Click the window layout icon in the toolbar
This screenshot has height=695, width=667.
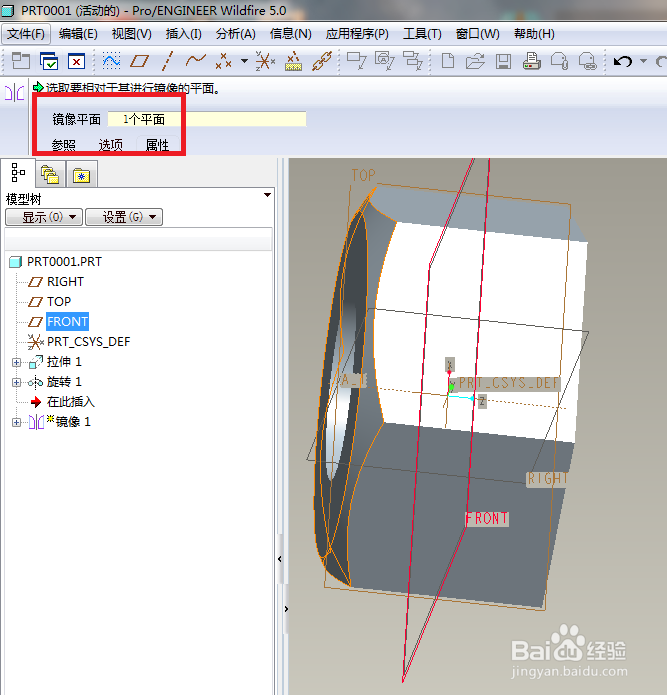click(20, 61)
